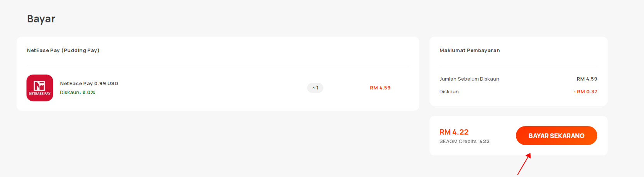Click the red RM 4.59 item price
The width and height of the screenshot is (644, 177).
(x=380, y=88)
